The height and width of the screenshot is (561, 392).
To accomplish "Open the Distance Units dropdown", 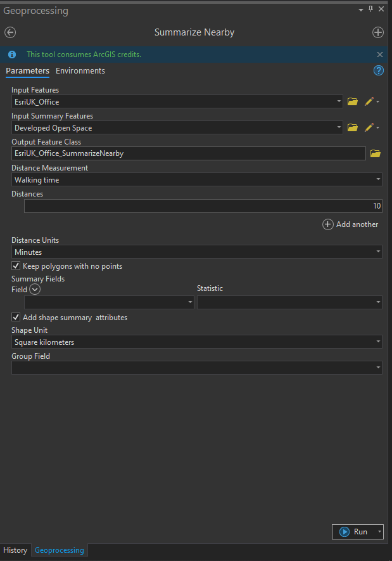I will 378,252.
